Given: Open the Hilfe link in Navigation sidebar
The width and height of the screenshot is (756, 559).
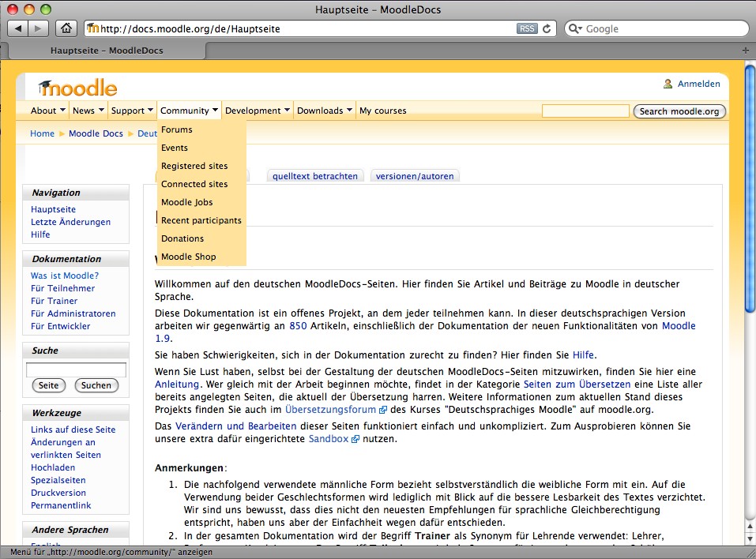Looking at the screenshot, I should 40,234.
